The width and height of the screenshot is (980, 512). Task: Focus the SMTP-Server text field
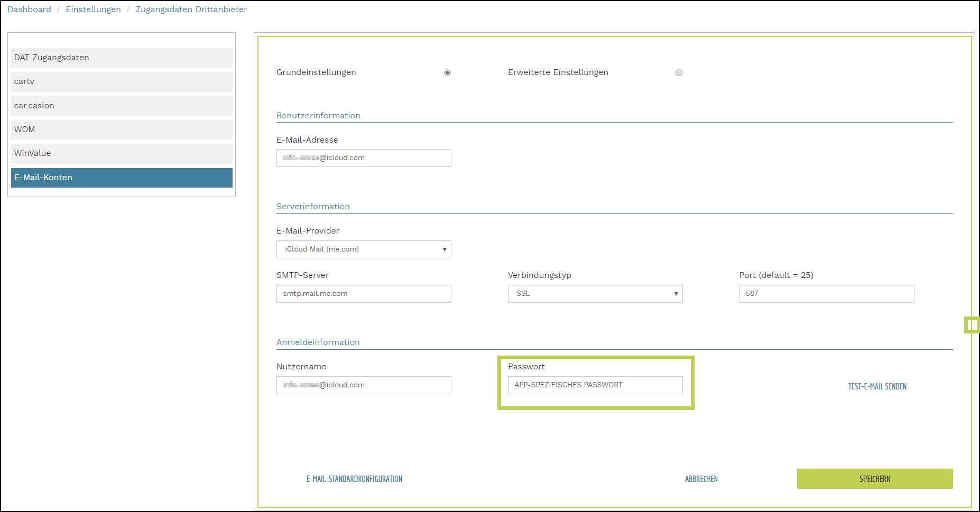tap(364, 294)
